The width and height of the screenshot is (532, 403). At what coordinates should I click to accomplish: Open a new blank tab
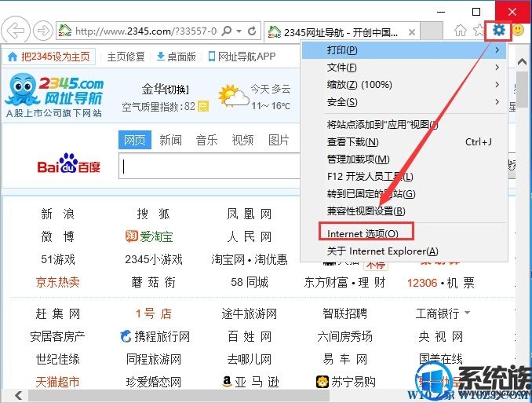432,31
